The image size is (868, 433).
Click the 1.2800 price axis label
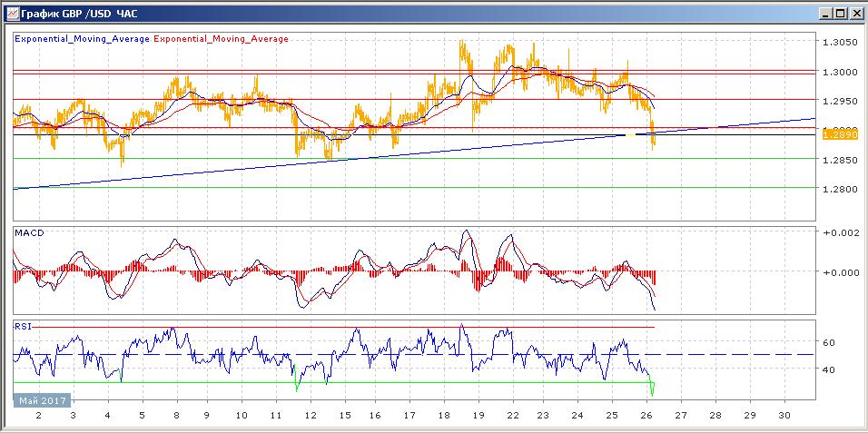(x=841, y=189)
